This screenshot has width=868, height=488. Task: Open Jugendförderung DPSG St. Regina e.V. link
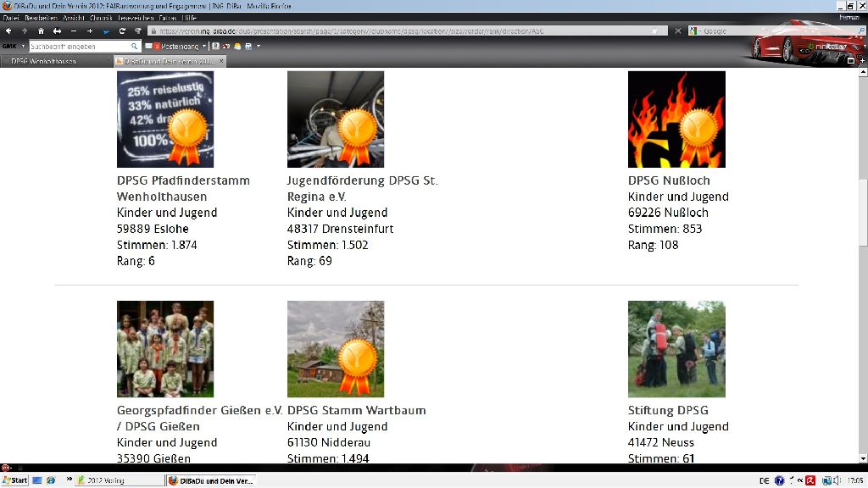click(x=362, y=188)
